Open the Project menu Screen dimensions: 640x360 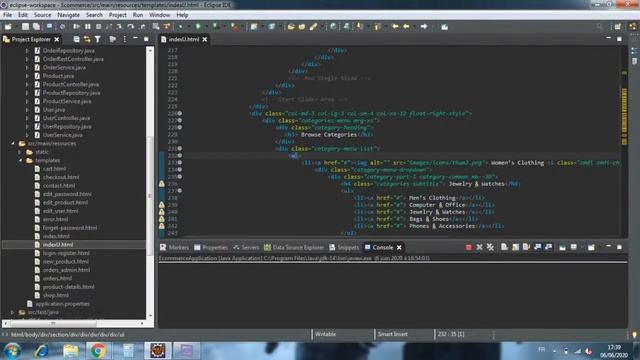click(118, 15)
